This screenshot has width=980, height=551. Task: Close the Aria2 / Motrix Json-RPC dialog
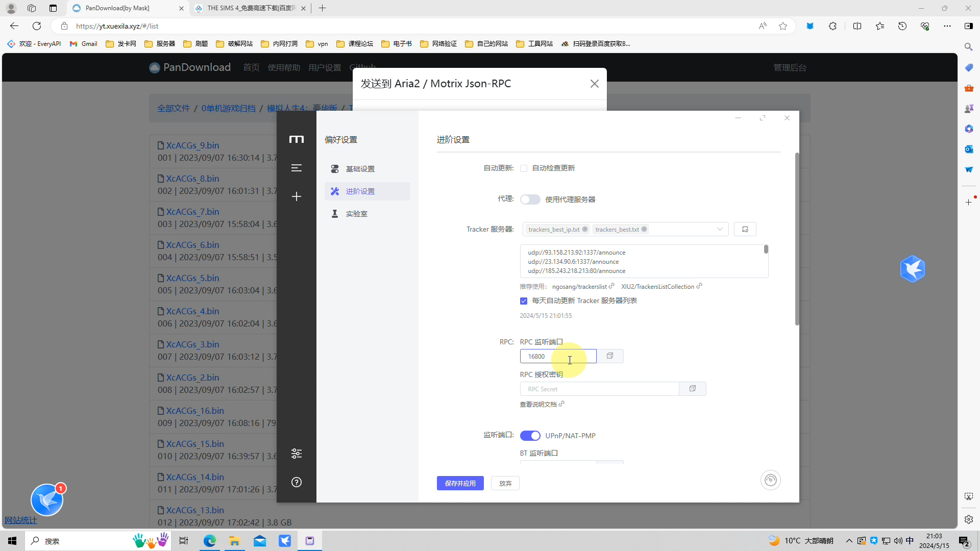click(595, 84)
